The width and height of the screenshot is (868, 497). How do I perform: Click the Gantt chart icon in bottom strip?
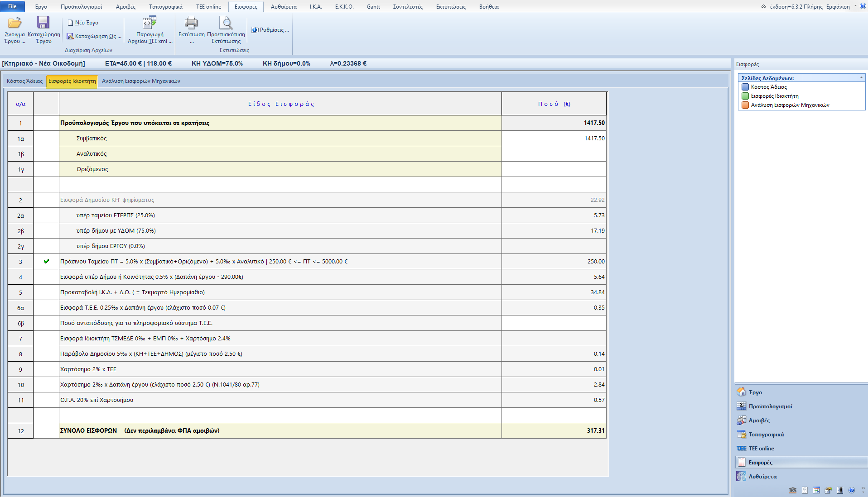tap(816, 490)
